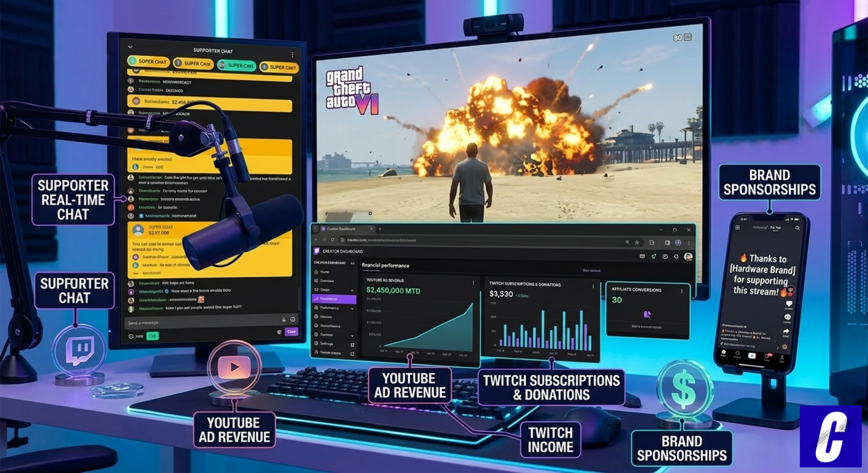
Task: Open the Affiliate Conversions card options menu
Action: point(682,291)
